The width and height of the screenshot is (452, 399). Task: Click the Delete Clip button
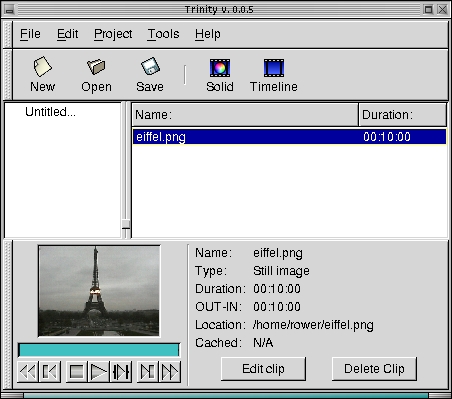(x=374, y=369)
